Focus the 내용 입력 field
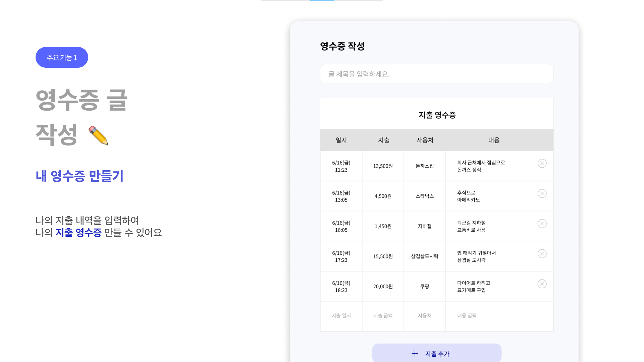The height and width of the screenshot is (362, 644). click(x=467, y=315)
